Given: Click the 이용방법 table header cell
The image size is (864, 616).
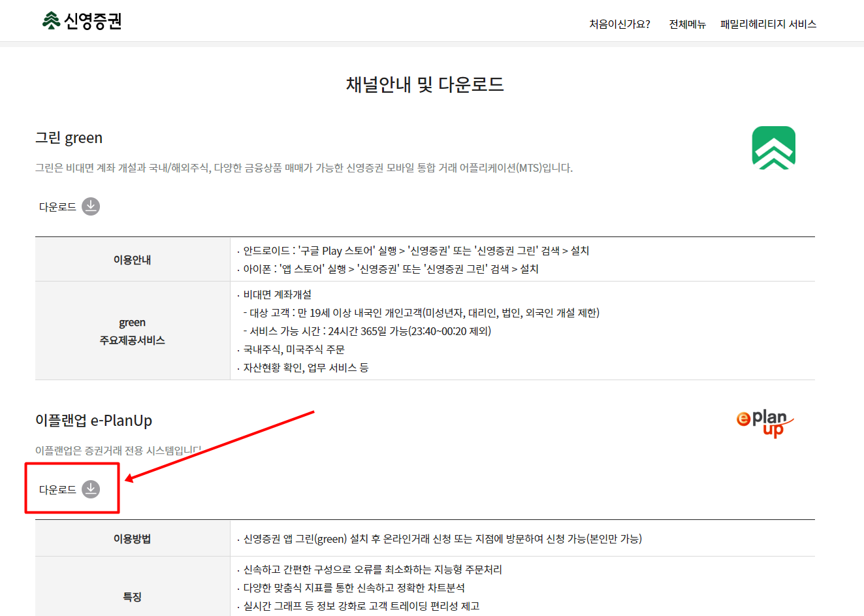Looking at the screenshot, I should point(133,538).
